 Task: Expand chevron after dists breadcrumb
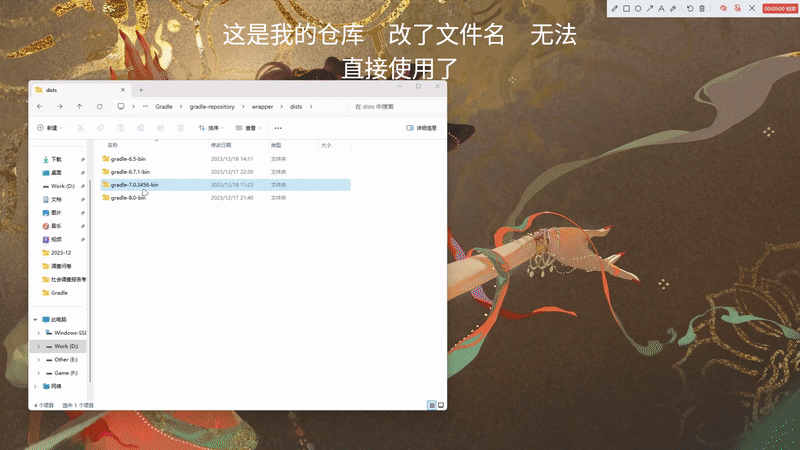click(x=311, y=107)
